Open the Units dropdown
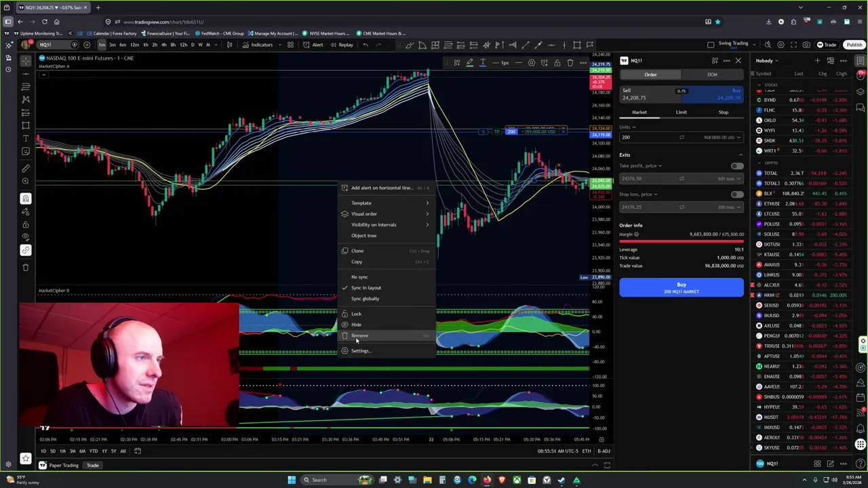The height and width of the screenshot is (488, 868). click(x=628, y=127)
